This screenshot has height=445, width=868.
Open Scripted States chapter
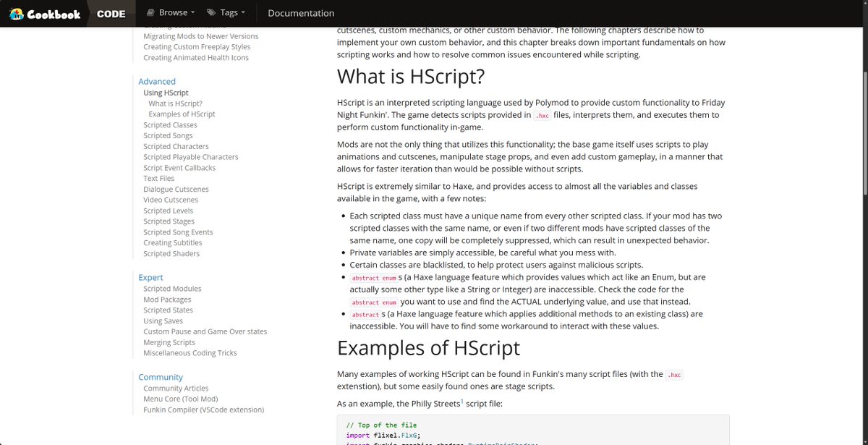tap(168, 310)
